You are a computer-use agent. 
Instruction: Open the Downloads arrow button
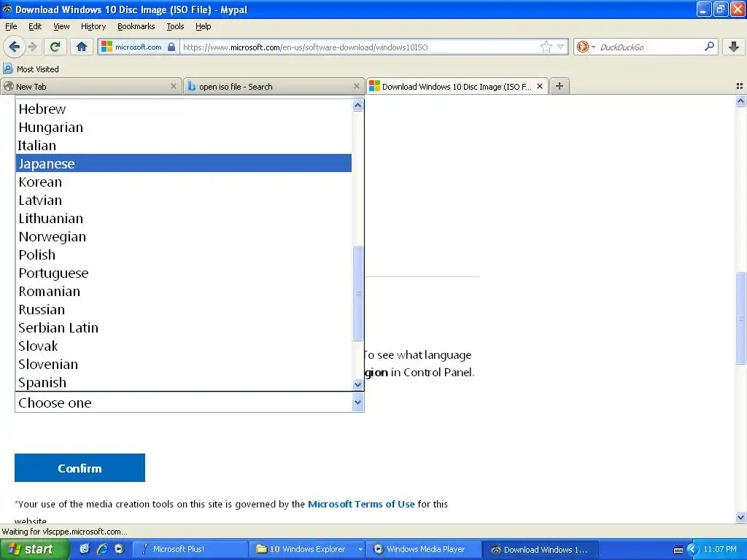734,47
